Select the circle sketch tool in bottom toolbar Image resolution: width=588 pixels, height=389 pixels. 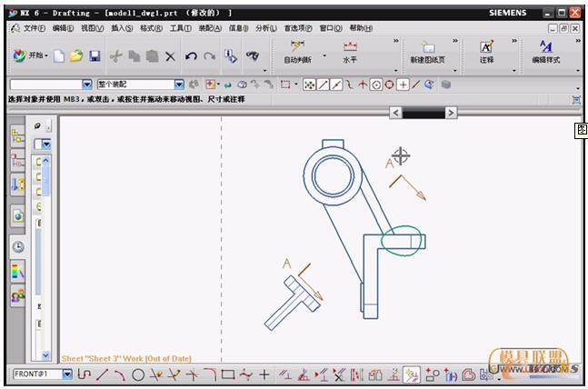coord(138,374)
